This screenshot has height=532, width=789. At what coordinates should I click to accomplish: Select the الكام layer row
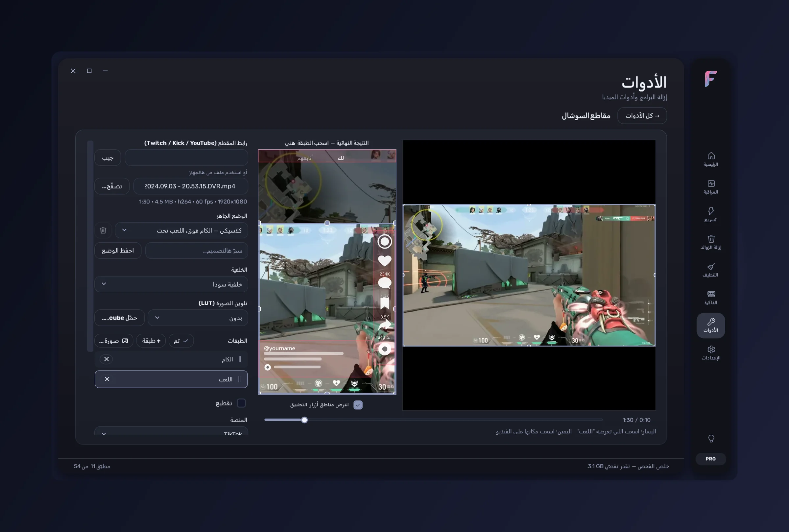pos(171,359)
